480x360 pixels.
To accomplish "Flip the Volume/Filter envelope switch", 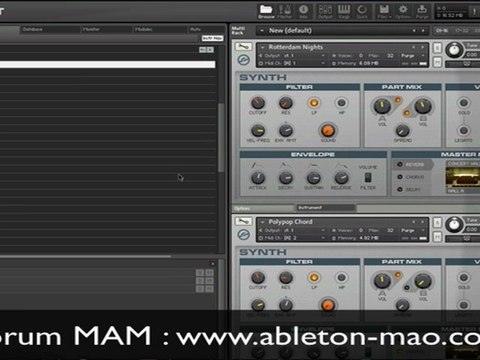I will click(368, 177).
